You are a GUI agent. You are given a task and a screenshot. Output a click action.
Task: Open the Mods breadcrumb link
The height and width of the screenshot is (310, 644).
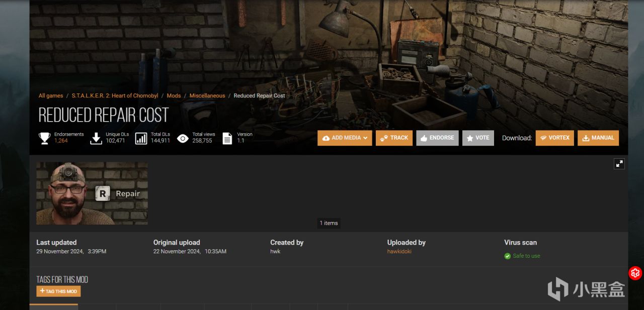click(x=174, y=96)
